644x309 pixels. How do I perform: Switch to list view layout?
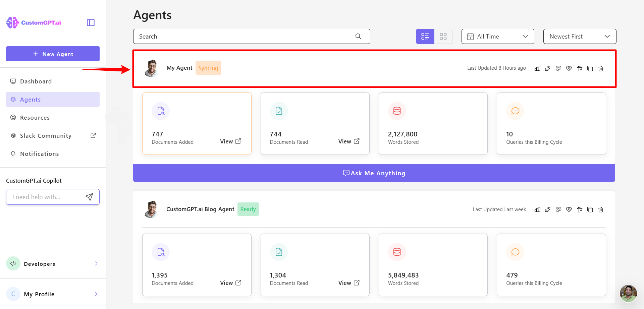point(425,36)
